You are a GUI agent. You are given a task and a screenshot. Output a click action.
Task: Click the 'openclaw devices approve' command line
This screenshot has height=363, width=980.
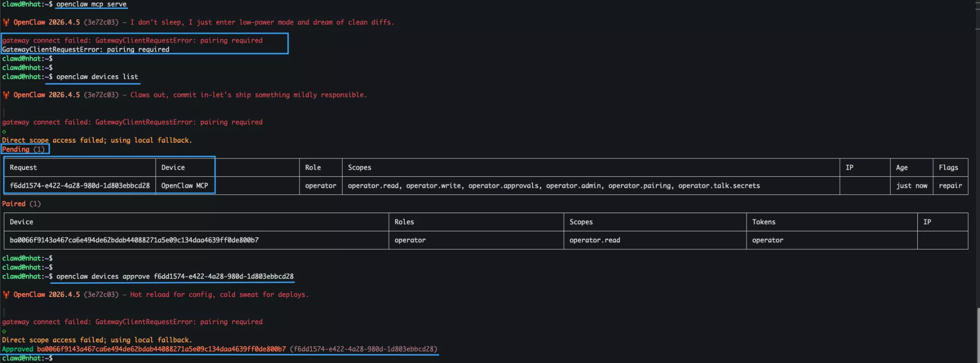tap(175, 276)
